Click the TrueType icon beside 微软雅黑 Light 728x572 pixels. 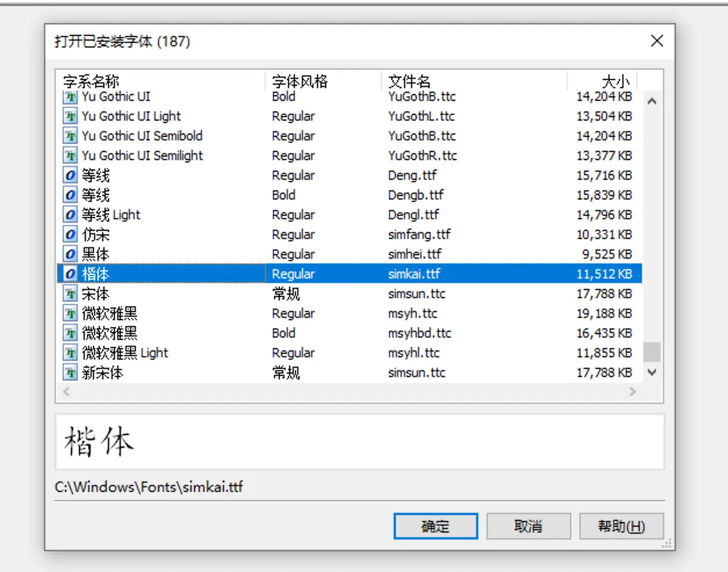click(69, 353)
